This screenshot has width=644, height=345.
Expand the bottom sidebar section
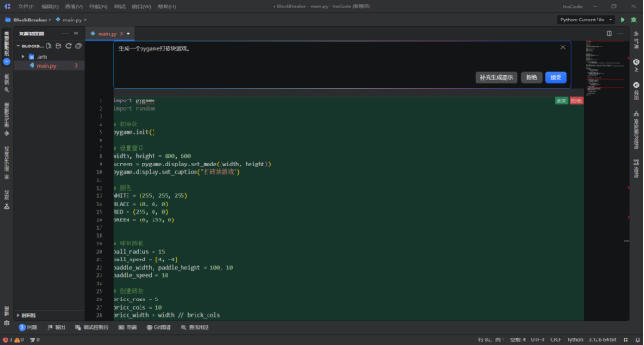(18, 315)
